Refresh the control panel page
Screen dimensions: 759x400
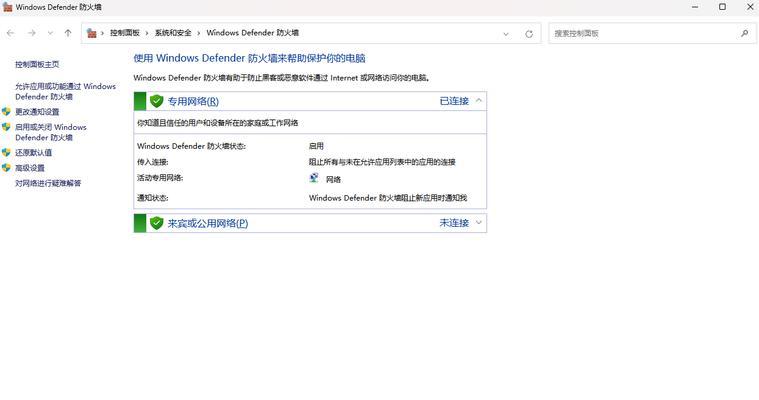click(x=529, y=34)
